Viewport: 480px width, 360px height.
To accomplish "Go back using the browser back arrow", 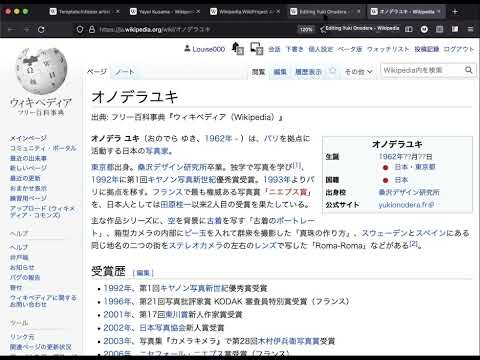I will point(12,29).
